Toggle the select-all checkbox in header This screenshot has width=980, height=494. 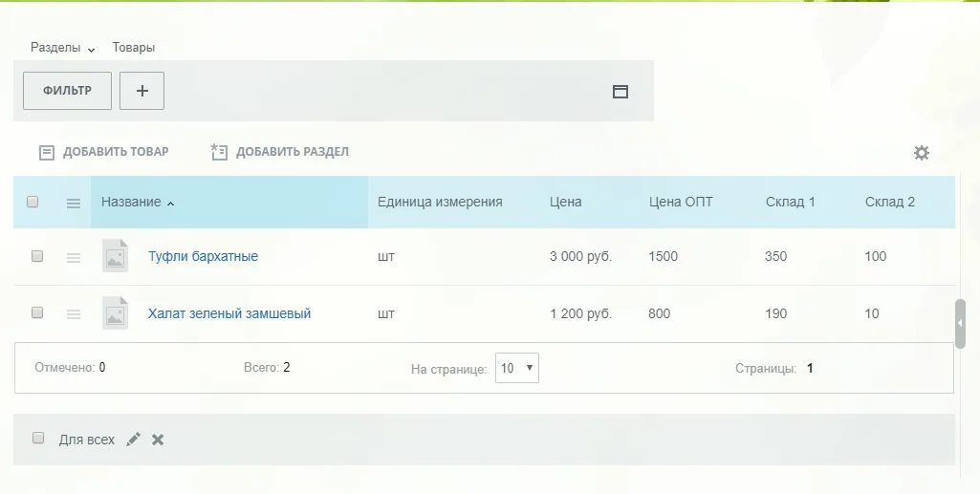pyautogui.click(x=33, y=202)
